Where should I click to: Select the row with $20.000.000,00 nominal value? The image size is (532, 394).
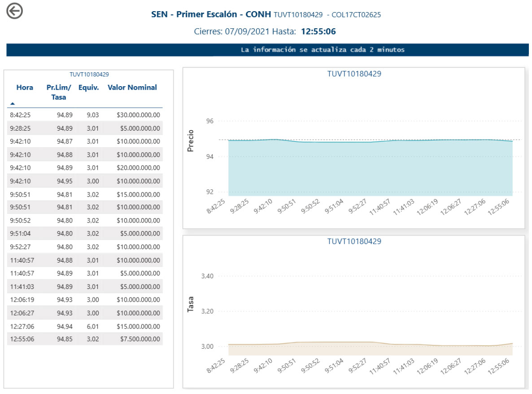pos(84,168)
